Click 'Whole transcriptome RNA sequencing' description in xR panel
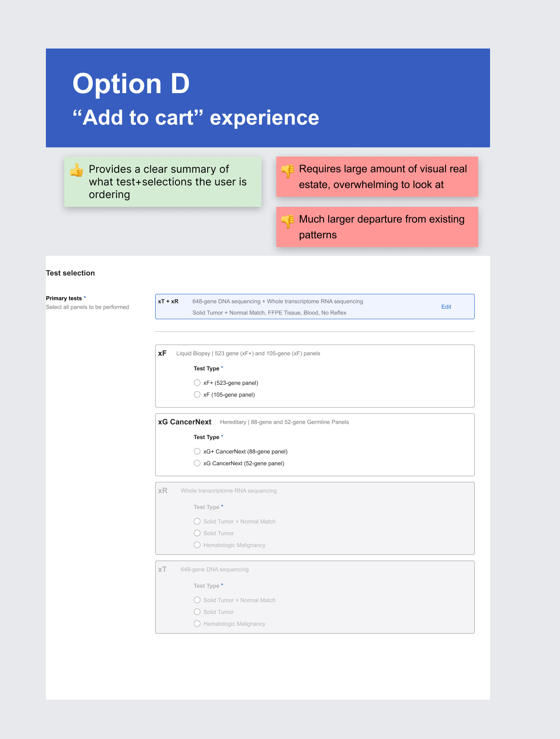The image size is (560, 739). (x=229, y=491)
